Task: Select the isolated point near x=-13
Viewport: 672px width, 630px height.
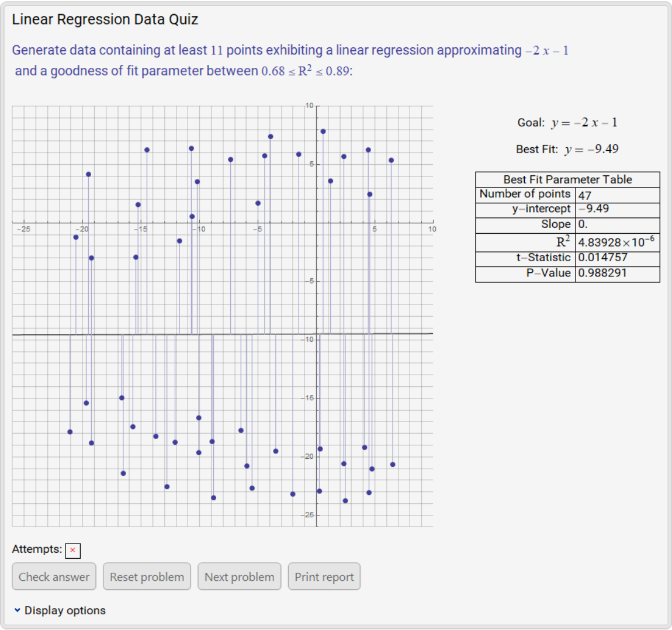Action: pos(179,240)
